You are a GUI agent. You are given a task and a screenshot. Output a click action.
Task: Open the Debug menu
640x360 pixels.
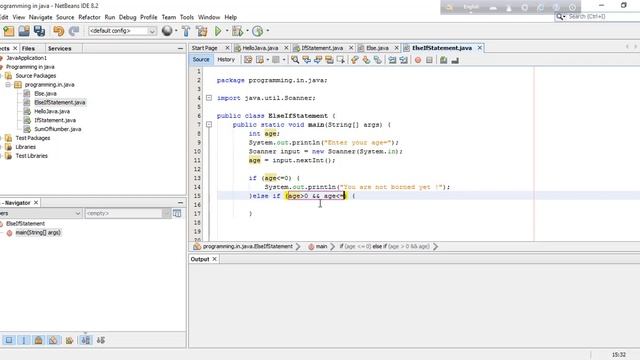(127, 17)
